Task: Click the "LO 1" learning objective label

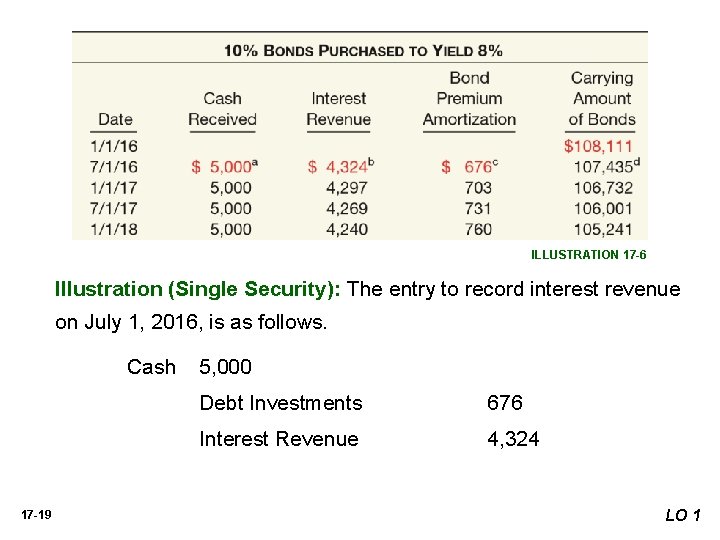Action: coord(684,515)
